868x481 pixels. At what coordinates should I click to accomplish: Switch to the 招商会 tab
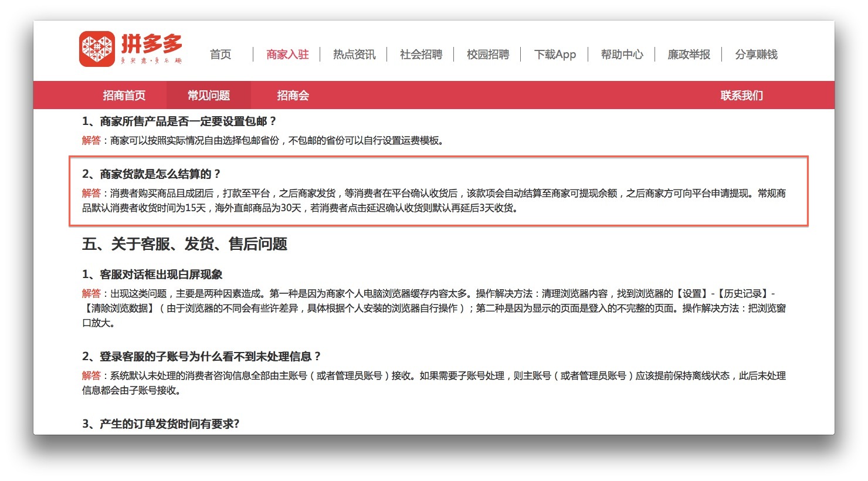coord(293,96)
